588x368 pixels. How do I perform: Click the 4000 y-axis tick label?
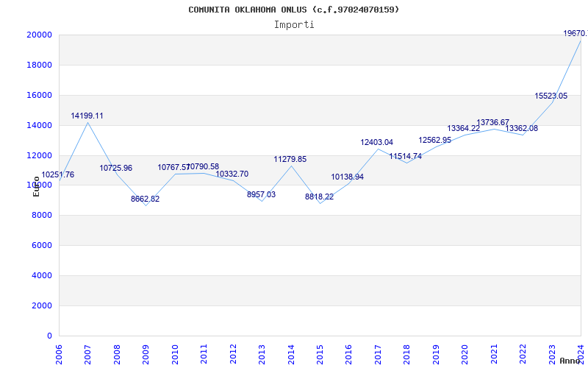click(42, 275)
